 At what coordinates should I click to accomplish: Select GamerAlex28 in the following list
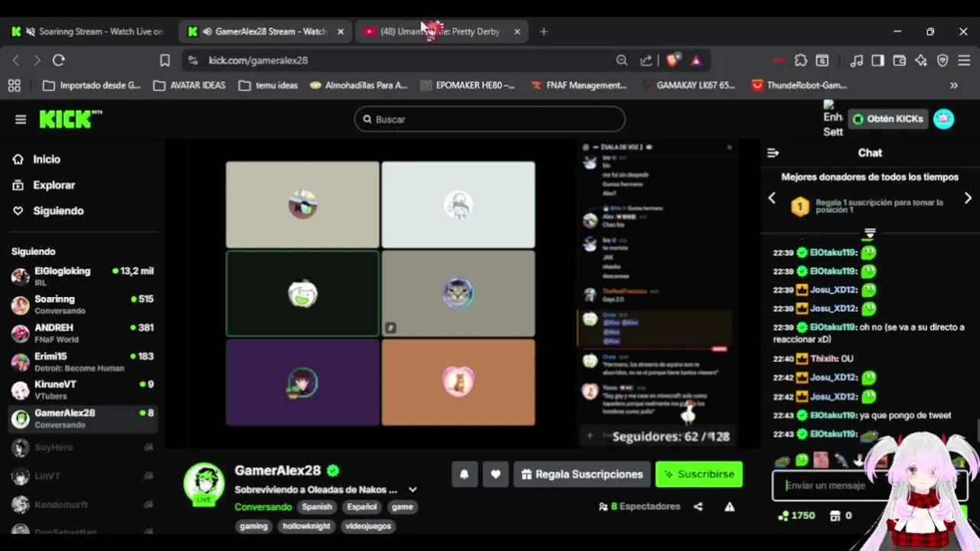(83, 418)
